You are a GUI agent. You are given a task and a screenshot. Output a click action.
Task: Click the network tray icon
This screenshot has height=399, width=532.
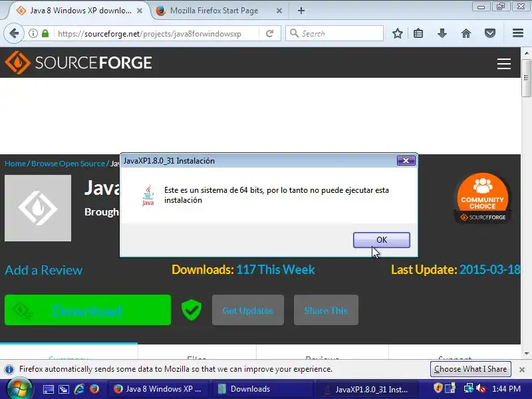[468, 388]
